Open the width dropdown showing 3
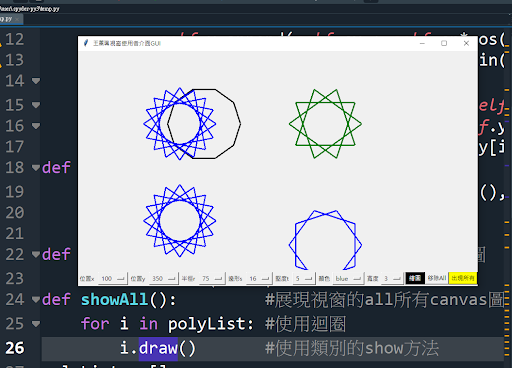 392,278
